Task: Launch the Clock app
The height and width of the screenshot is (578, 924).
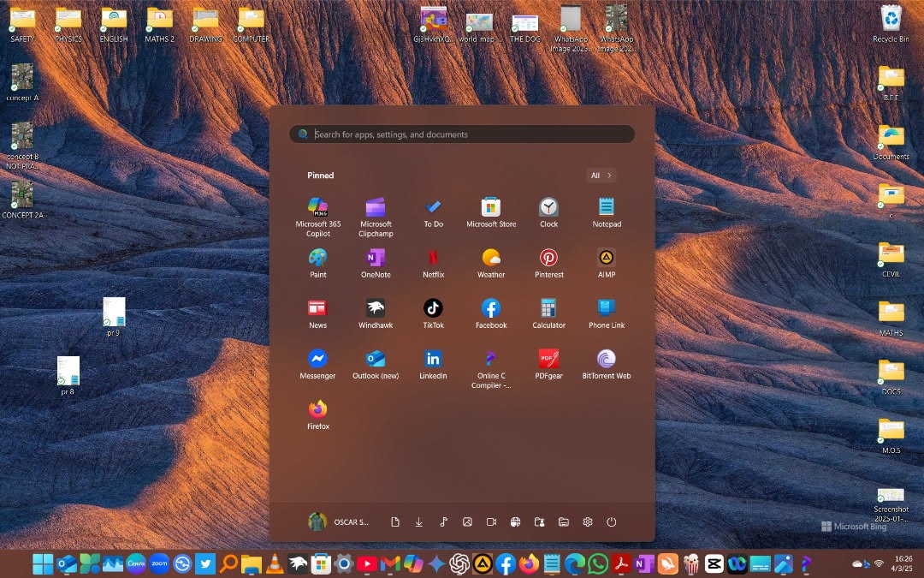Action: coord(548,212)
